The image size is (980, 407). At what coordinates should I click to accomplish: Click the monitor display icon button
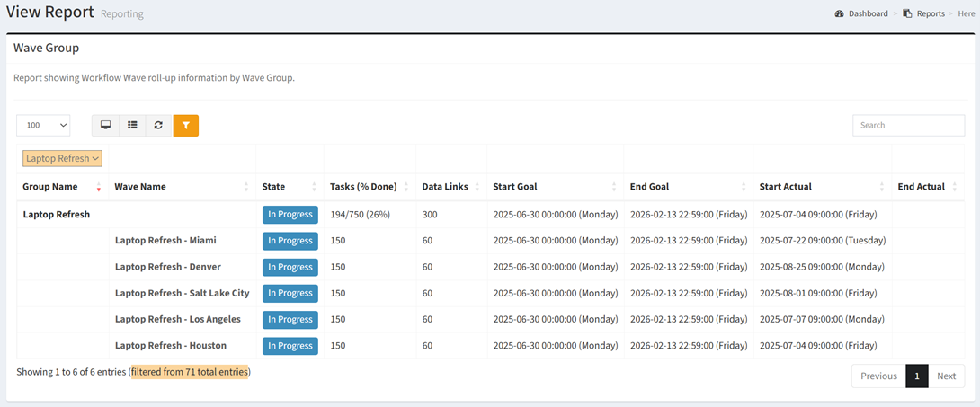coord(105,126)
